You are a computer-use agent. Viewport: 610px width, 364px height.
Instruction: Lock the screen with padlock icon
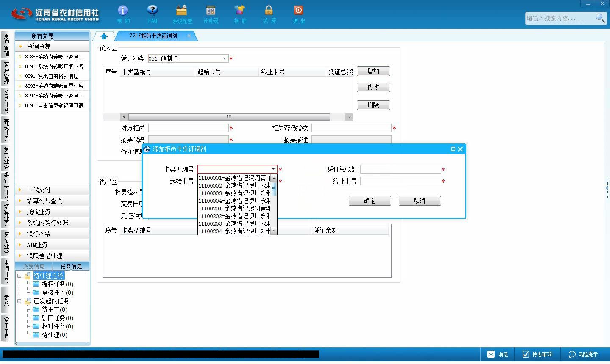coord(269,10)
